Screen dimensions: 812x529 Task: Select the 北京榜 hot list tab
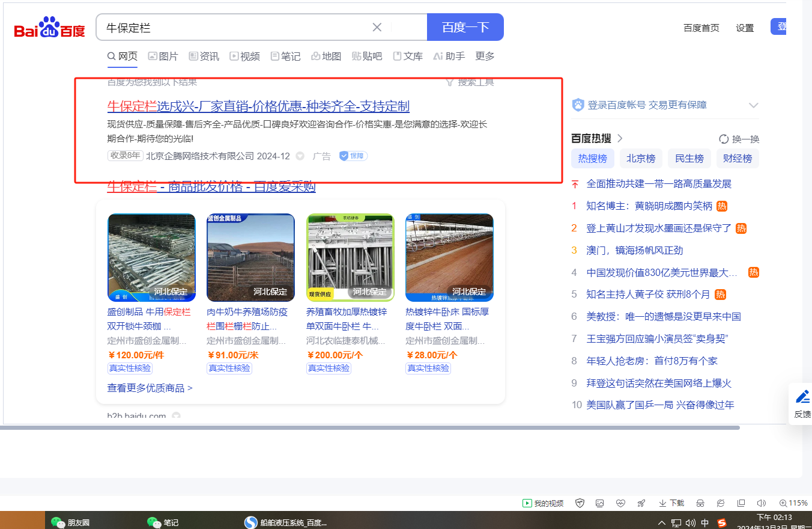641,159
